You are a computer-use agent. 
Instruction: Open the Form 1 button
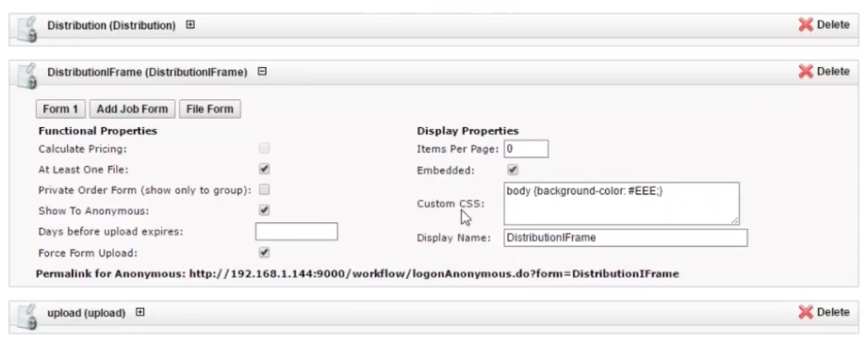coord(60,109)
